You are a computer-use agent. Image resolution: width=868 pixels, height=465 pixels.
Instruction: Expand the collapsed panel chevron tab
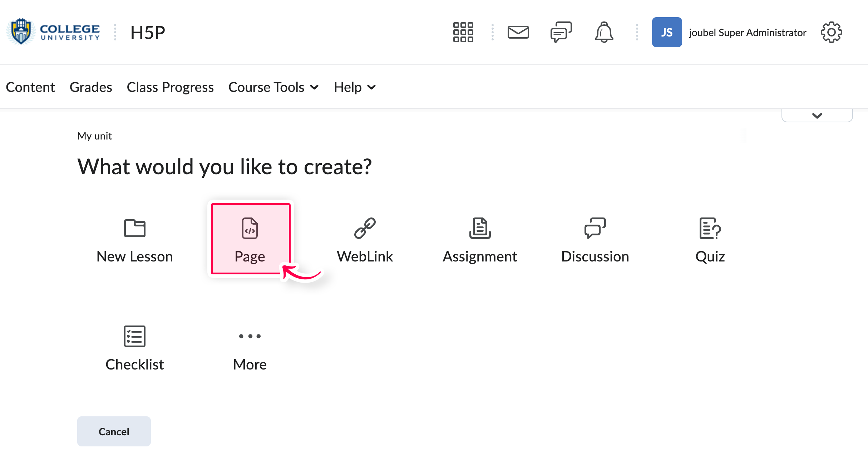[x=817, y=116]
